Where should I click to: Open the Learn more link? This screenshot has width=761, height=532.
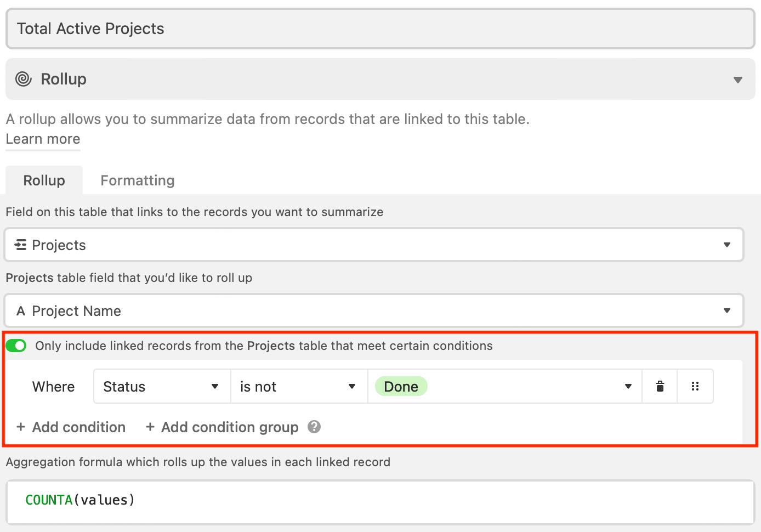point(43,139)
